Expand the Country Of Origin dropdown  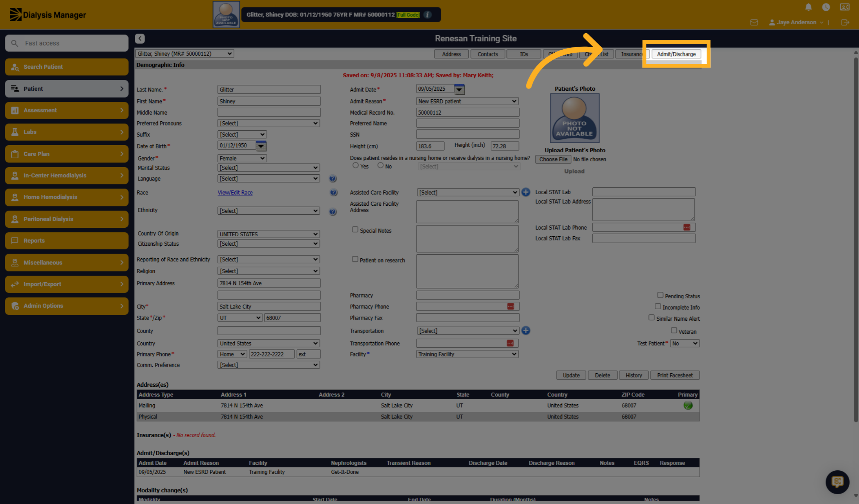[269, 234]
